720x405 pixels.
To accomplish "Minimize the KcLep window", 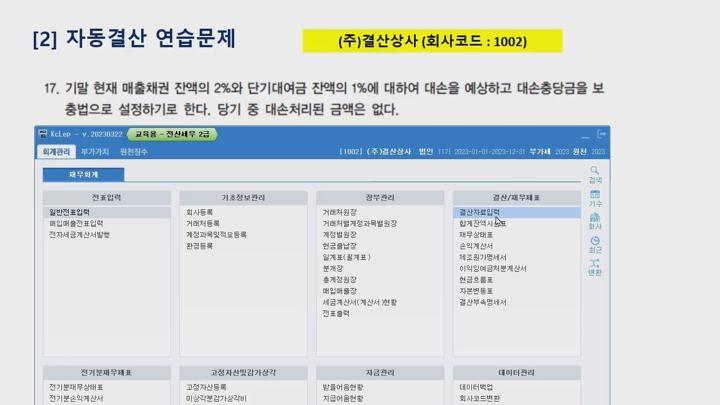I will coord(585,136).
